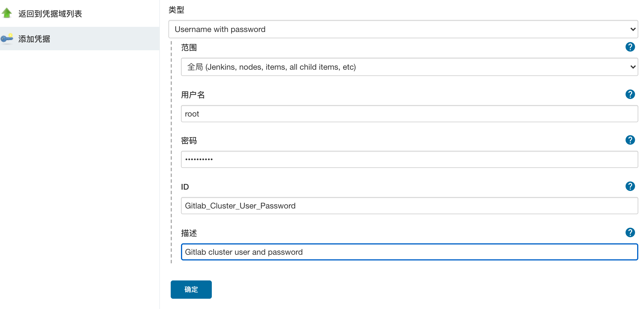This screenshot has width=644, height=309.
Task: Open 返回到凭据域列表 in the sidebar
Action: pyautogui.click(x=50, y=14)
